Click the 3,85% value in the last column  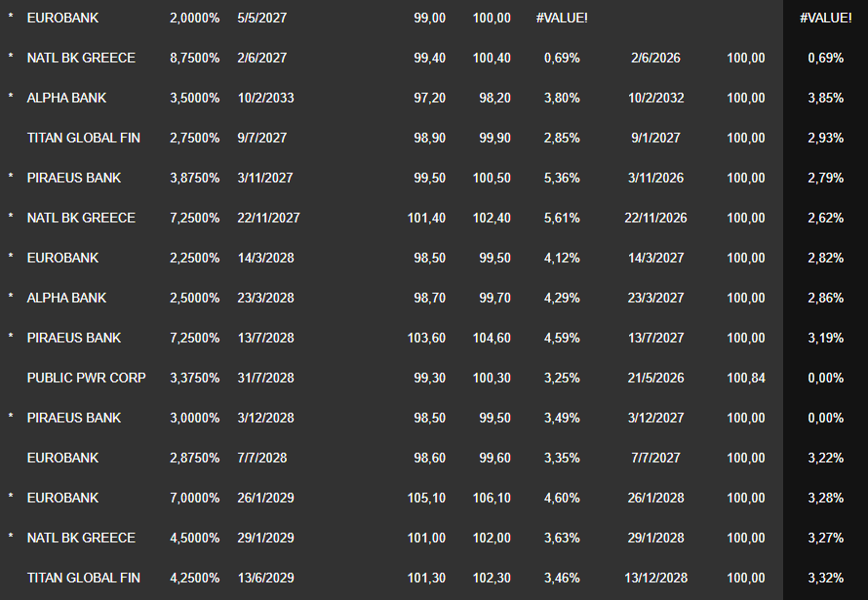click(x=825, y=98)
